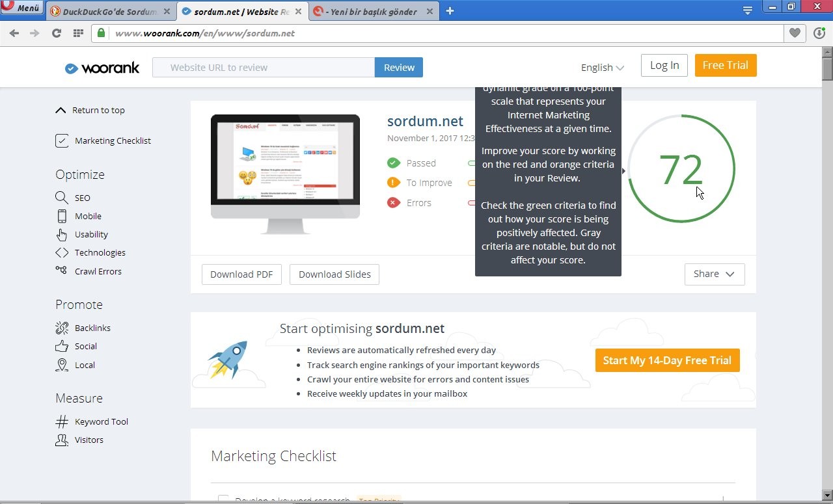Image resolution: width=833 pixels, height=504 pixels.
Task: Close the sordum.net Website Review tab
Action: point(298,12)
